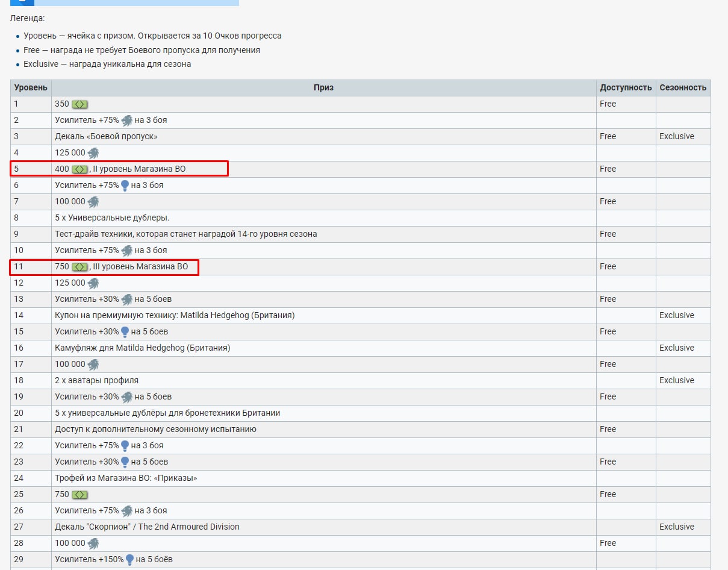Click the credits icon in level 28 row
This screenshot has height=570, width=728.
93,543
